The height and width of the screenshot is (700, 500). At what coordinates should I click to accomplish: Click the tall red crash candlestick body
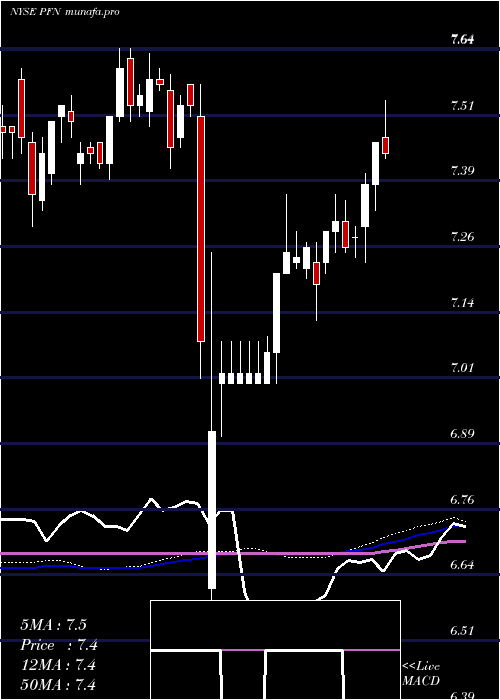(201, 229)
